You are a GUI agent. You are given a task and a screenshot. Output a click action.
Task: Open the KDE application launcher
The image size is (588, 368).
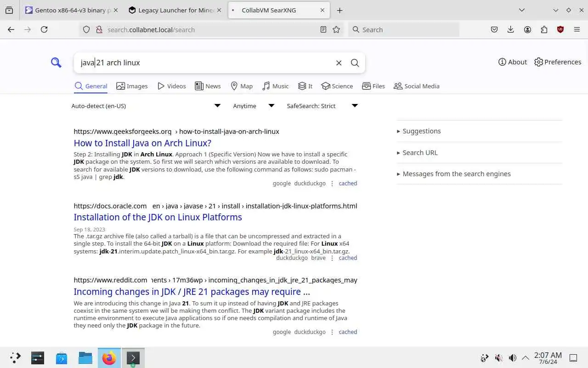(x=15, y=358)
